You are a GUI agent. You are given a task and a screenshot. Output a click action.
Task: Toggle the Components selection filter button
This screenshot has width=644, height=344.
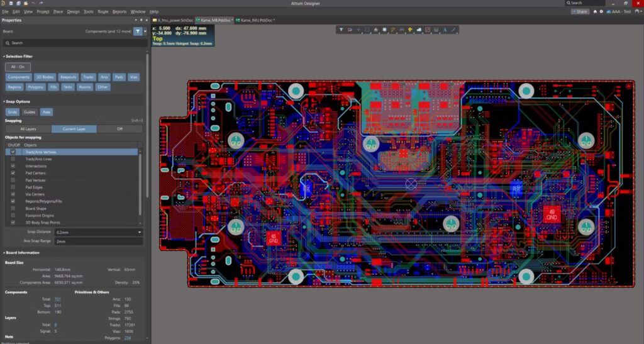[x=19, y=77]
